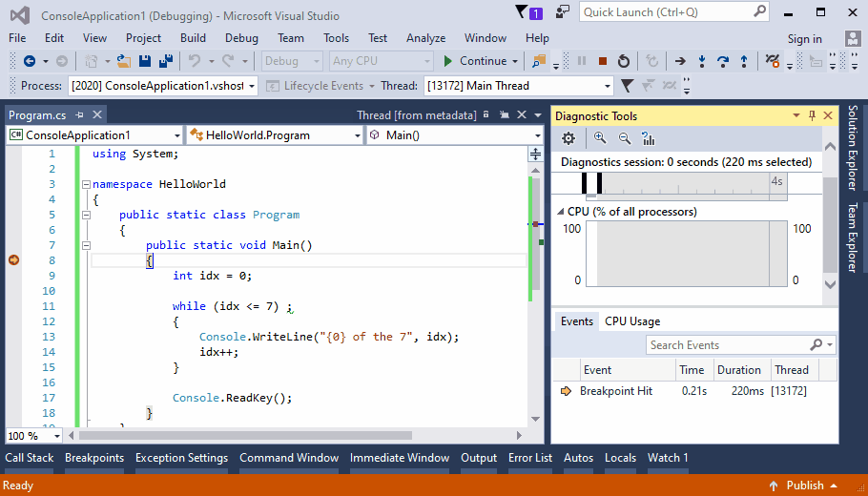868x496 pixels.
Task: Click the account avatar icon
Action: [x=853, y=38]
